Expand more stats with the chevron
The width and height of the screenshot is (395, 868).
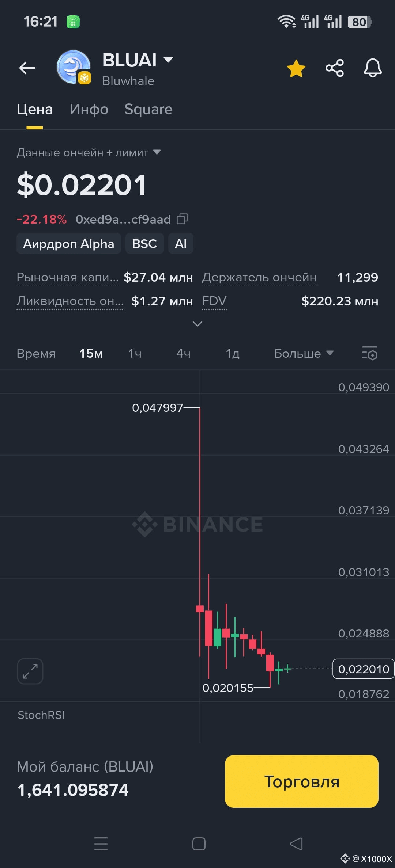click(x=197, y=324)
